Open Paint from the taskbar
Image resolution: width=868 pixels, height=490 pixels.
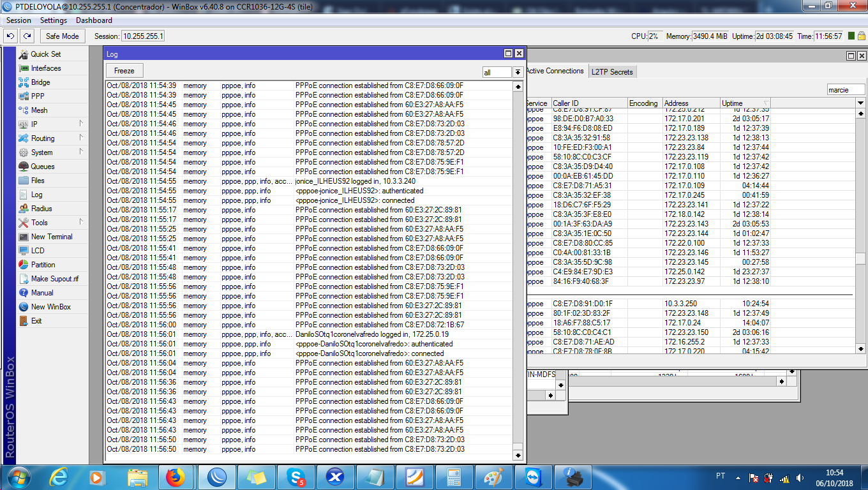pyautogui.click(x=493, y=477)
